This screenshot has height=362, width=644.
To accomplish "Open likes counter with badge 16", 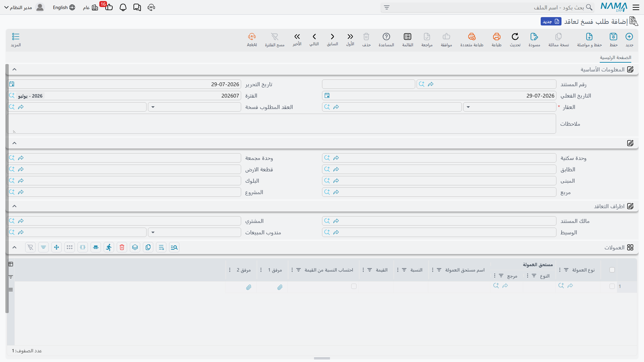I will tap(108, 7).
